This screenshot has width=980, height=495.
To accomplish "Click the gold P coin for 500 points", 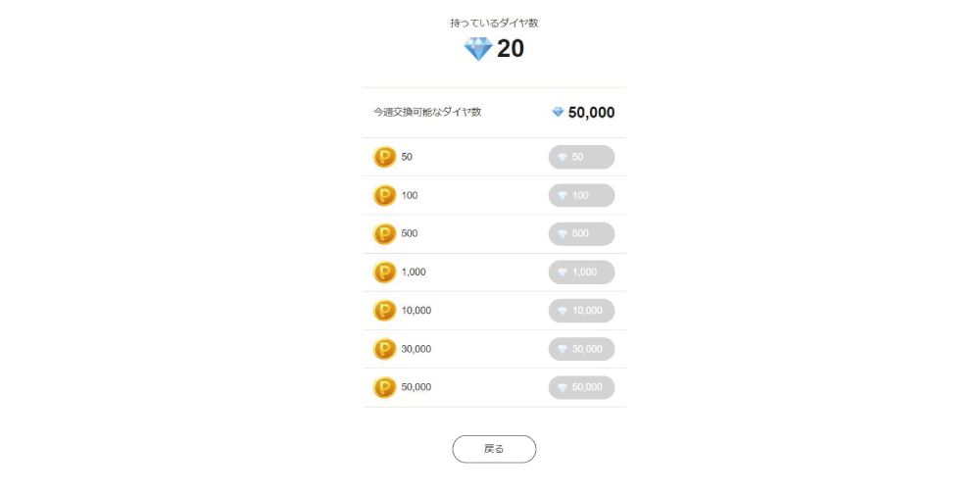I will pyautogui.click(x=384, y=233).
